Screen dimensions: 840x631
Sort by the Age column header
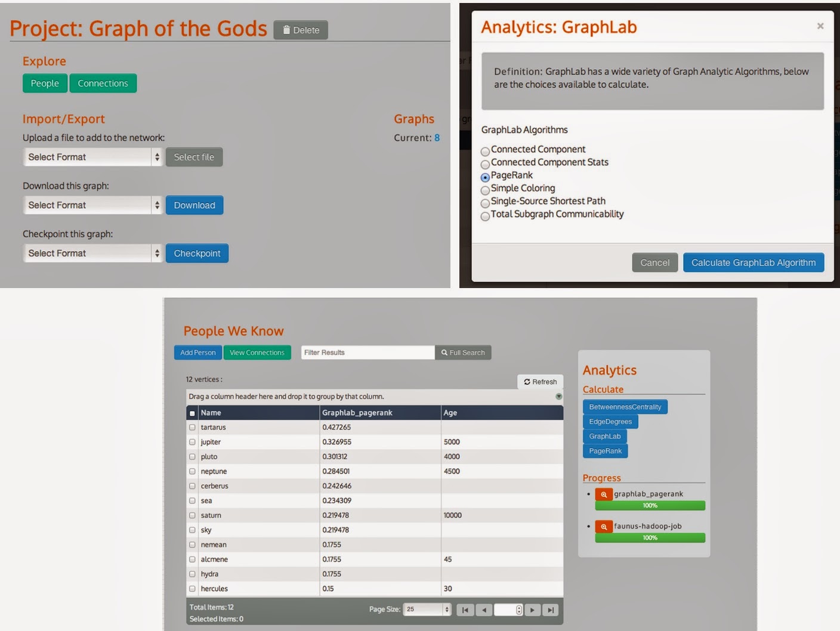502,413
